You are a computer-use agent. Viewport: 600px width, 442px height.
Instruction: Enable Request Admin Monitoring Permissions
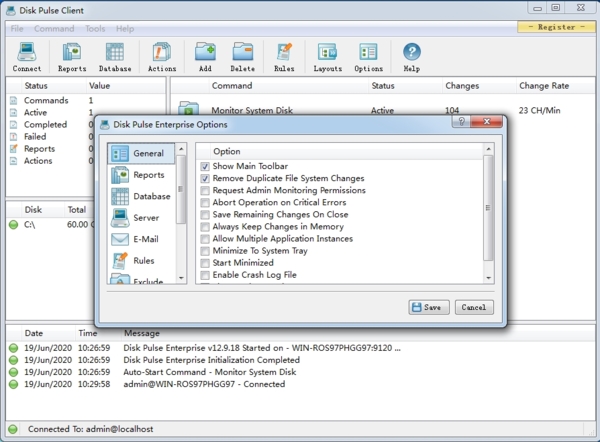[x=205, y=191]
